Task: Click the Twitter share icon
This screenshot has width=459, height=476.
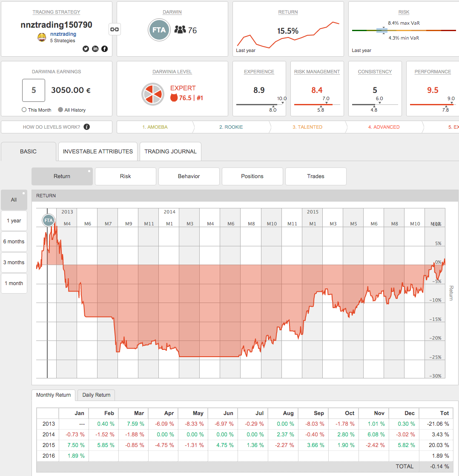Action: click(x=86, y=49)
